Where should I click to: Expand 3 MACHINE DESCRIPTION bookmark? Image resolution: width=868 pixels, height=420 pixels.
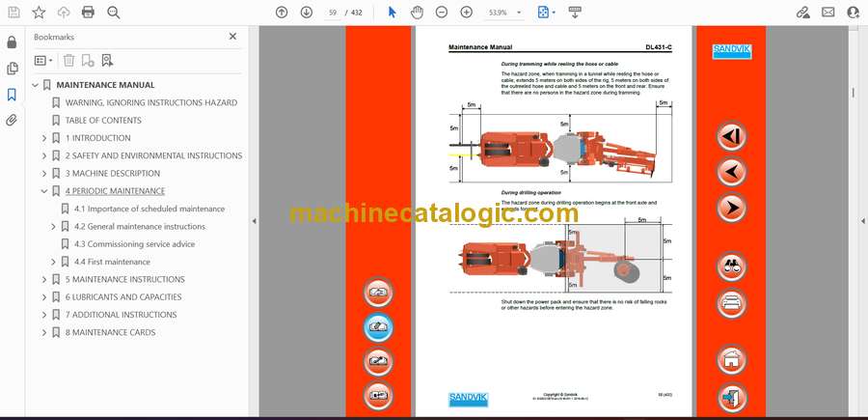coord(44,174)
